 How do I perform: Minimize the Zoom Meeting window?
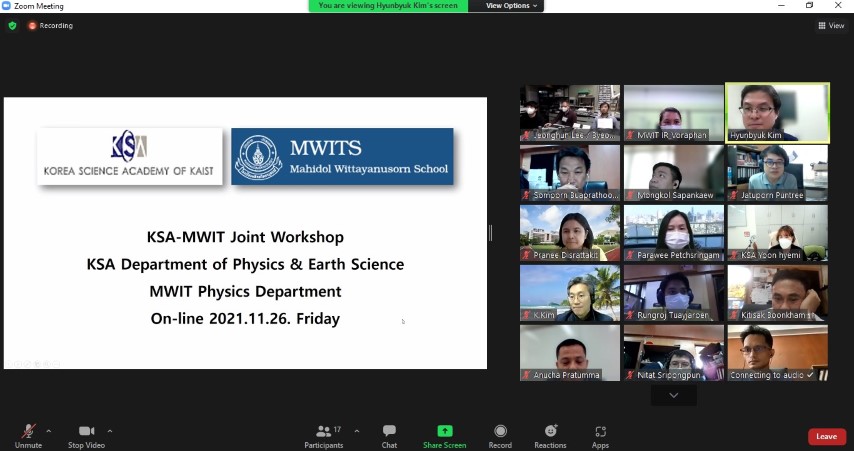tap(782, 5)
